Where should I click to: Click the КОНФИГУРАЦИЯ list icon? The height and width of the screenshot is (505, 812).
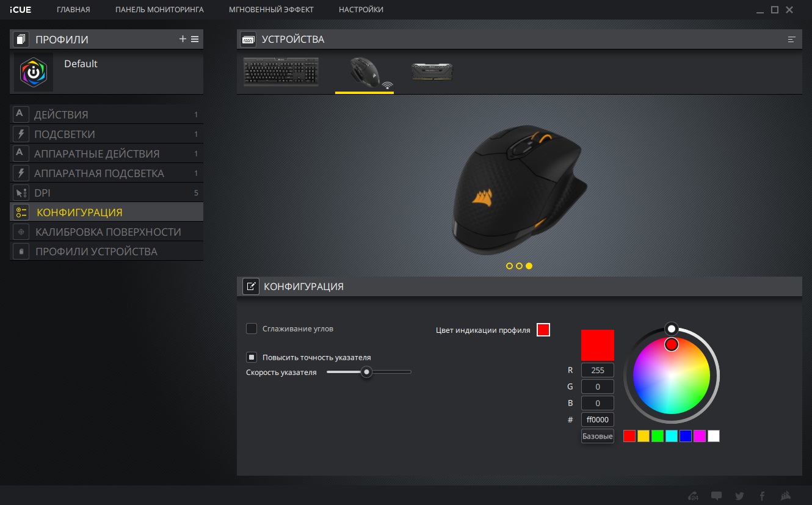(21, 213)
